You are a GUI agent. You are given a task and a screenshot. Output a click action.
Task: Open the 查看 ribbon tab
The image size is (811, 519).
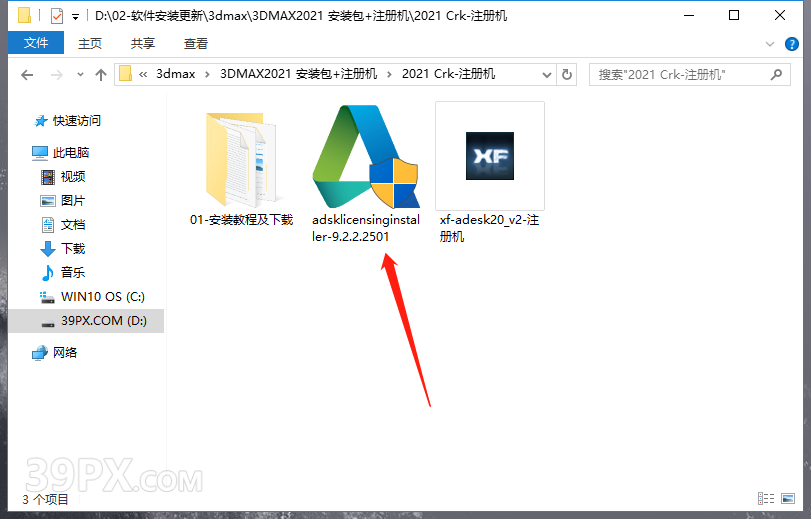(196, 43)
